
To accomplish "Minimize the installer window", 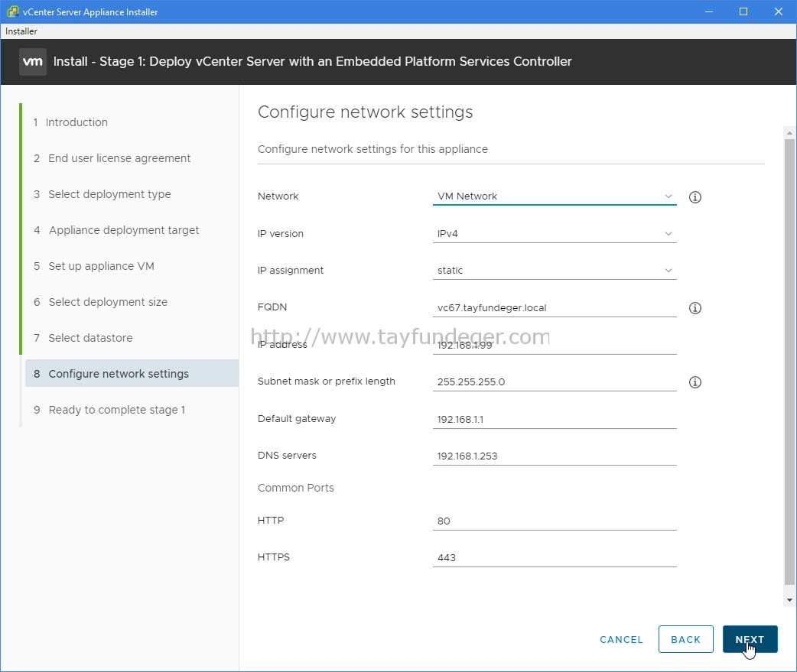I will [x=709, y=11].
